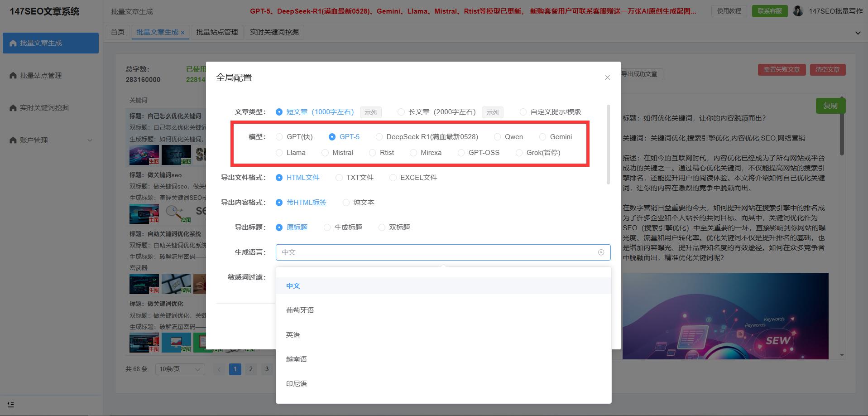
Task: Open the 使用教程 link
Action: (x=729, y=11)
